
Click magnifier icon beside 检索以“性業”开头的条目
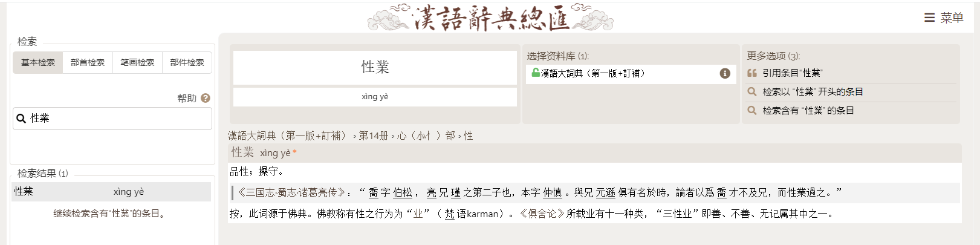coord(752,92)
